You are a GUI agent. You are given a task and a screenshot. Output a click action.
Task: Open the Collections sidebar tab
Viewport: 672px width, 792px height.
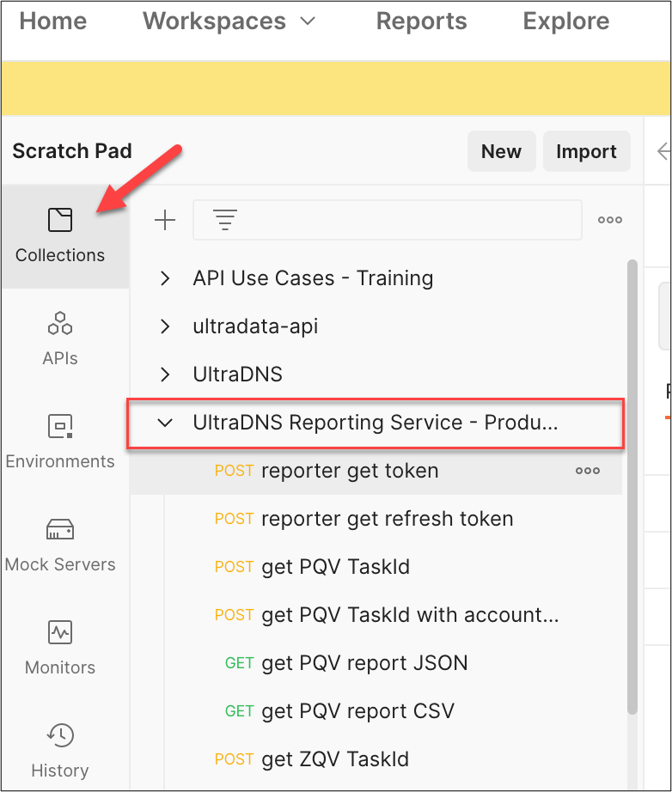pos(61,236)
